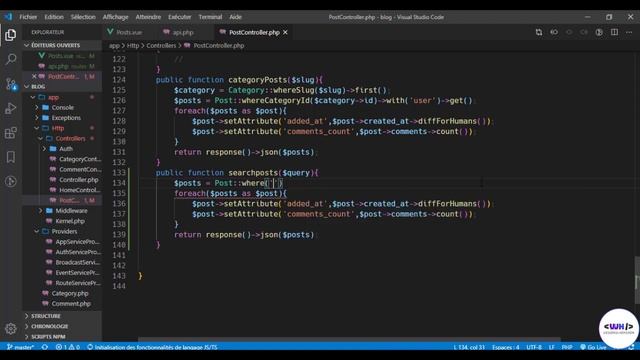Open the editor more actions ellipsis

[629, 32]
